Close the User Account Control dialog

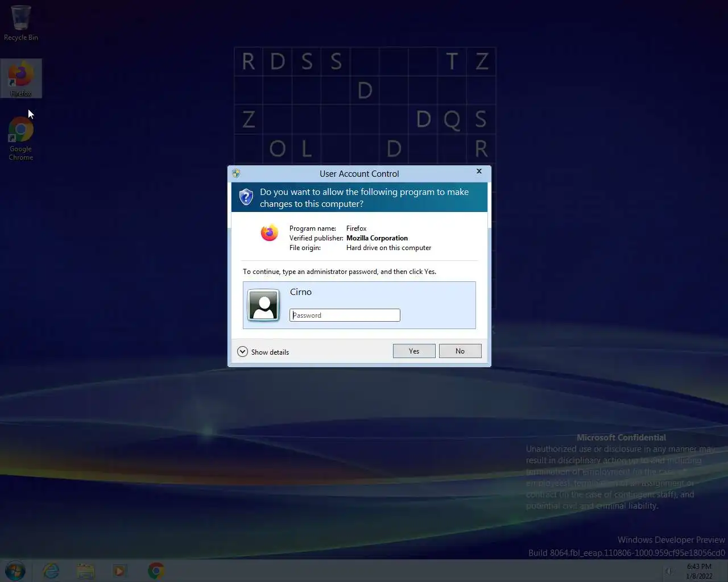point(479,171)
